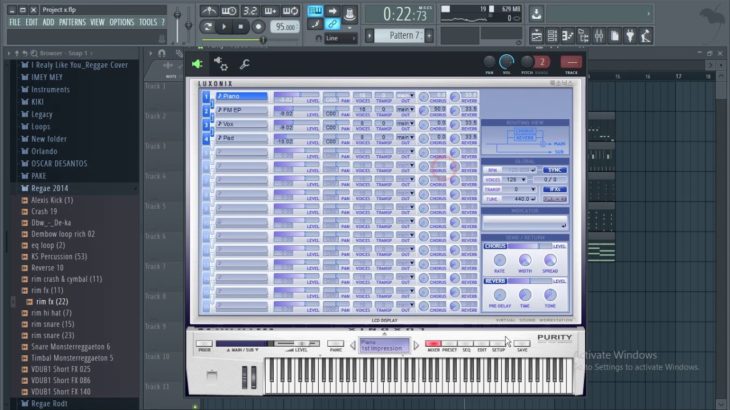The width and height of the screenshot is (730, 410).
Task: Click the loop recording icon
Action: click(x=290, y=10)
